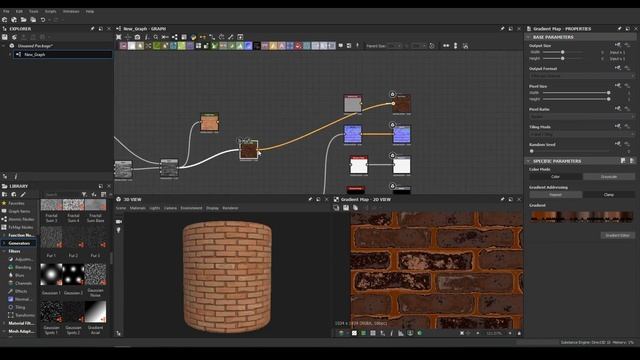Select the Gradient Axial thumbnail

click(x=96, y=311)
